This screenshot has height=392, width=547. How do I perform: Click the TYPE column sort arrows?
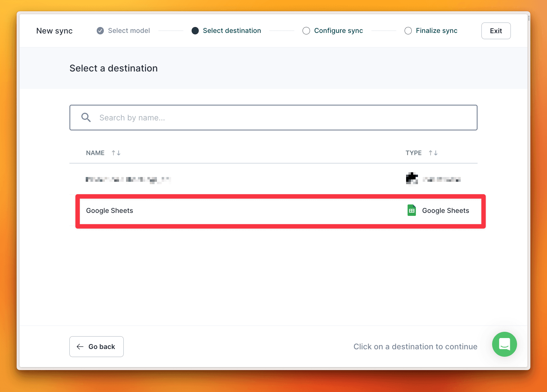pyautogui.click(x=433, y=153)
